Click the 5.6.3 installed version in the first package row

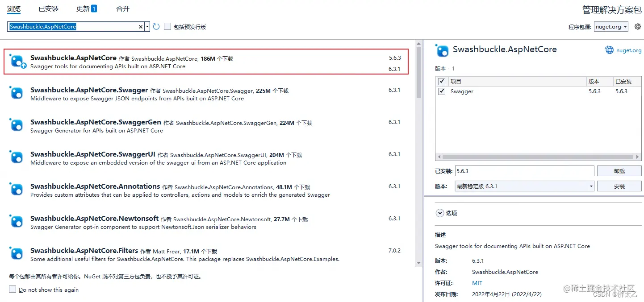click(x=395, y=58)
